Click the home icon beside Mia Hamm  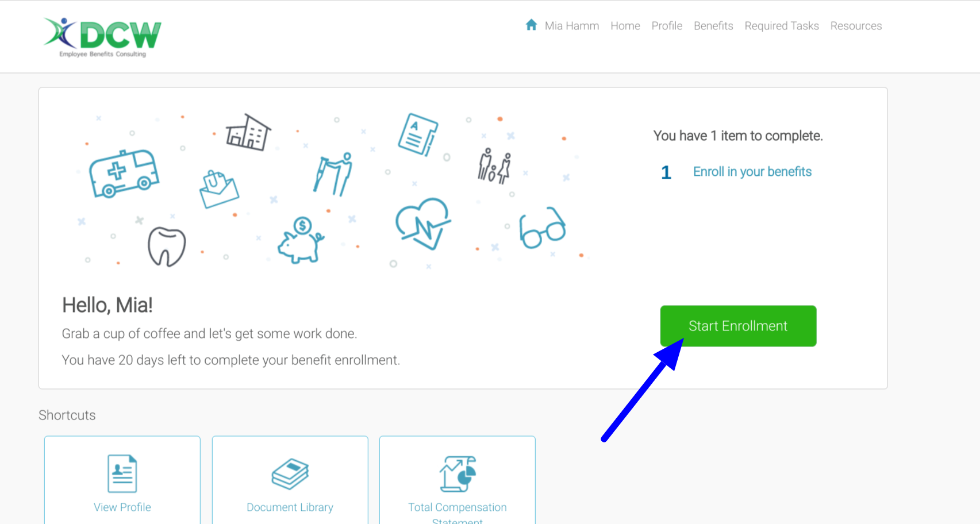coord(531,25)
